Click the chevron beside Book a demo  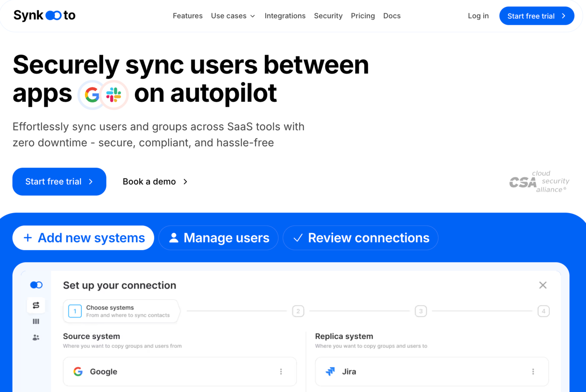click(185, 182)
